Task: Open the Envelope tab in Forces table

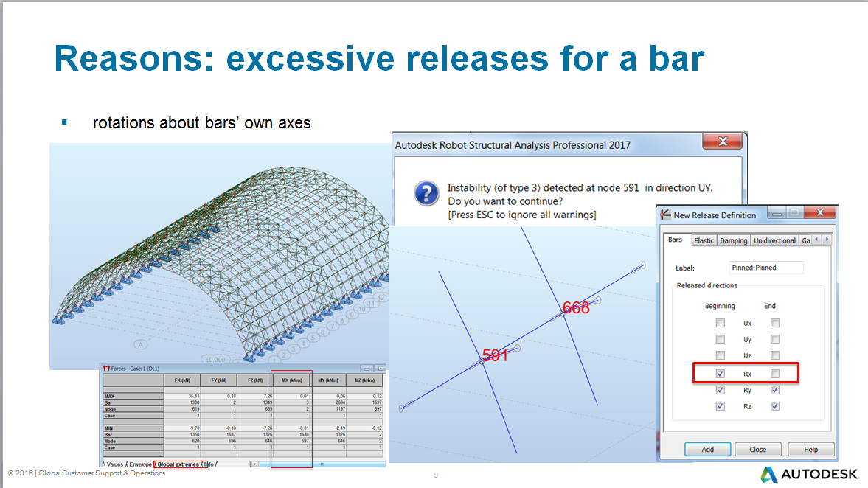Action: [x=139, y=464]
